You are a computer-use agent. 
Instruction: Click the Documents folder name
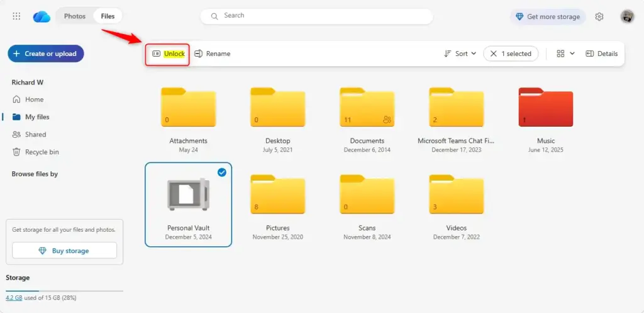[367, 140]
